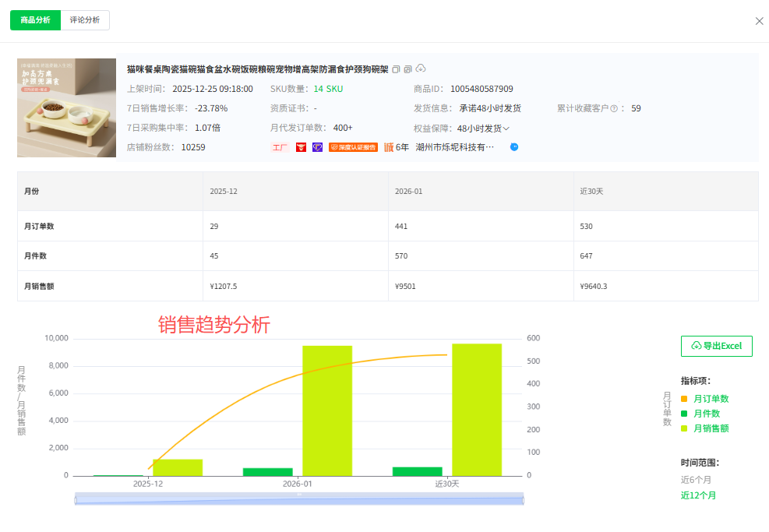Switch to the 评论分析 tab

(83, 20)
